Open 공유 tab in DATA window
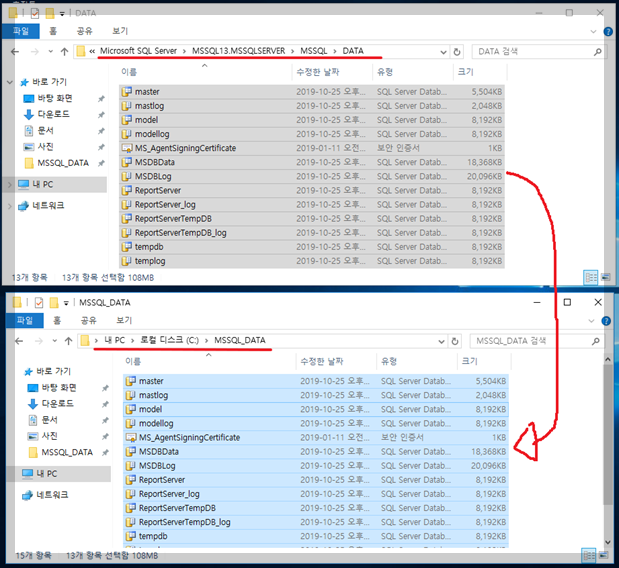Screen dimensions: 619x568 (84, 31)
